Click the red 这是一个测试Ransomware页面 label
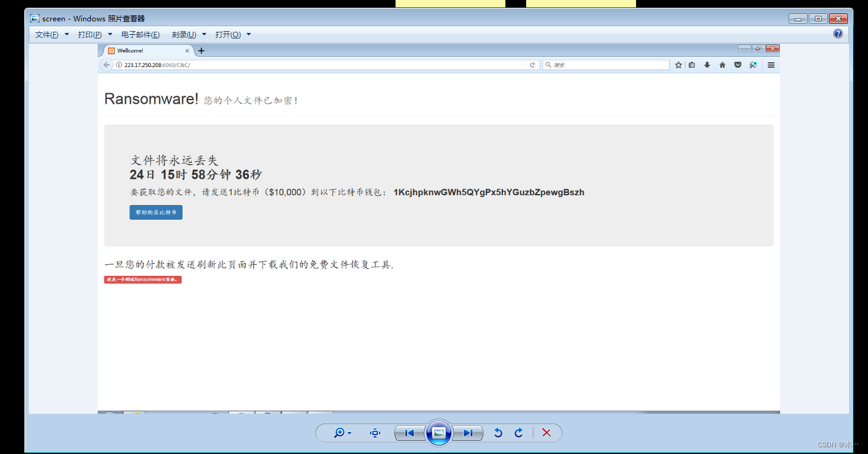 (143, 279)
